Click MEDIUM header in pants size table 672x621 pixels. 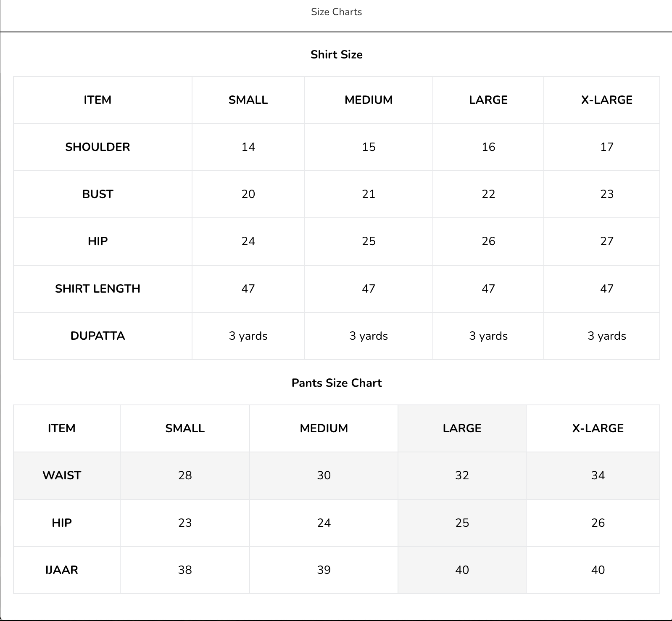[324, 428]
